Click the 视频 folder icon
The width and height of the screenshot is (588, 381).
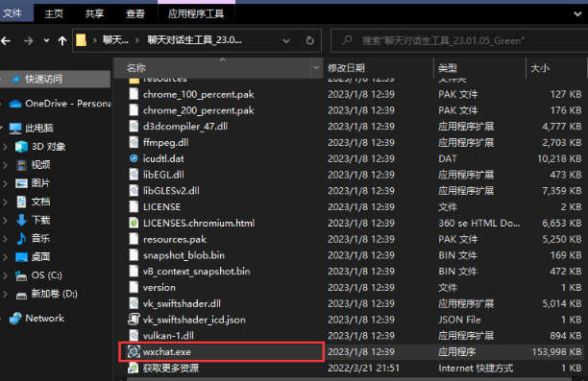(x=21, y=165)
